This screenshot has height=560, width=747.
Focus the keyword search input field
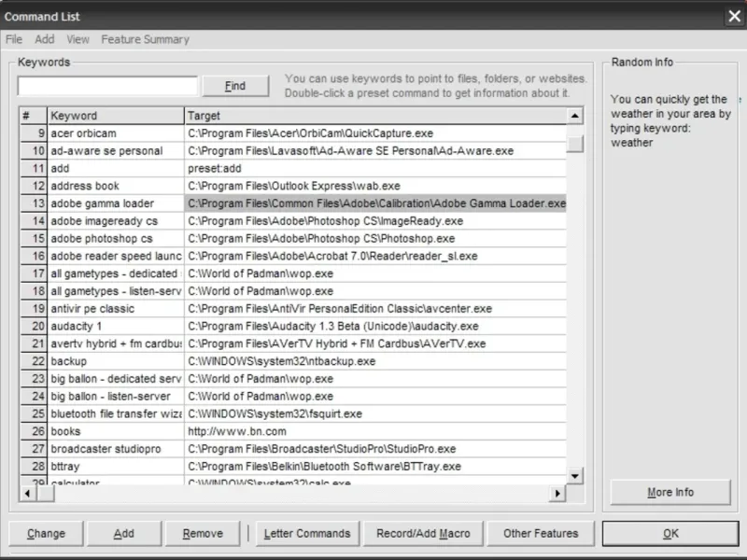coord(107,86)
